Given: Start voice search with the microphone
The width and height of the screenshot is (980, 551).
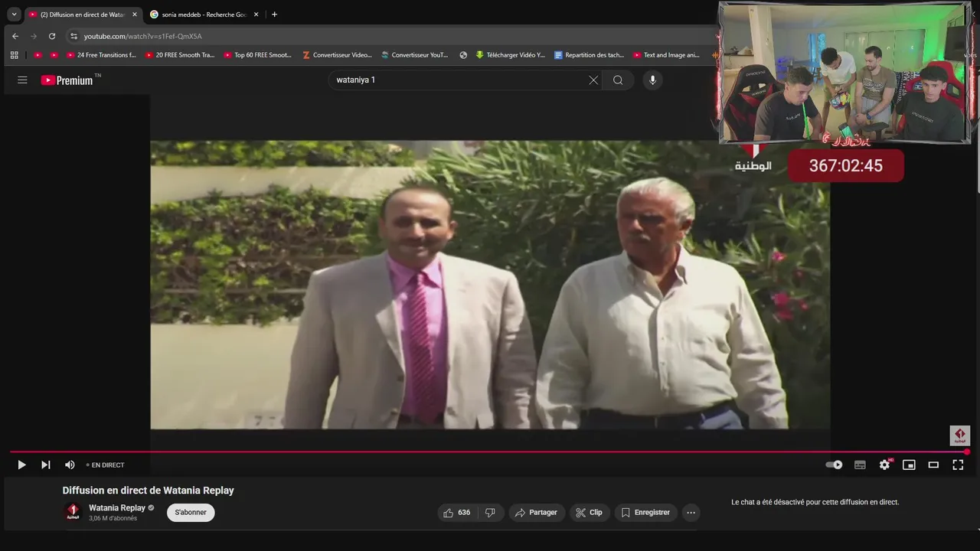Looking at the screenshot, I should point(652,80).
